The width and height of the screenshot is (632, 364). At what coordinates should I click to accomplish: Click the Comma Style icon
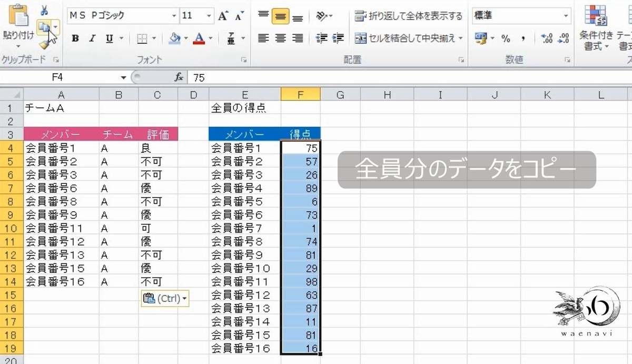click(x=523, y=38)
